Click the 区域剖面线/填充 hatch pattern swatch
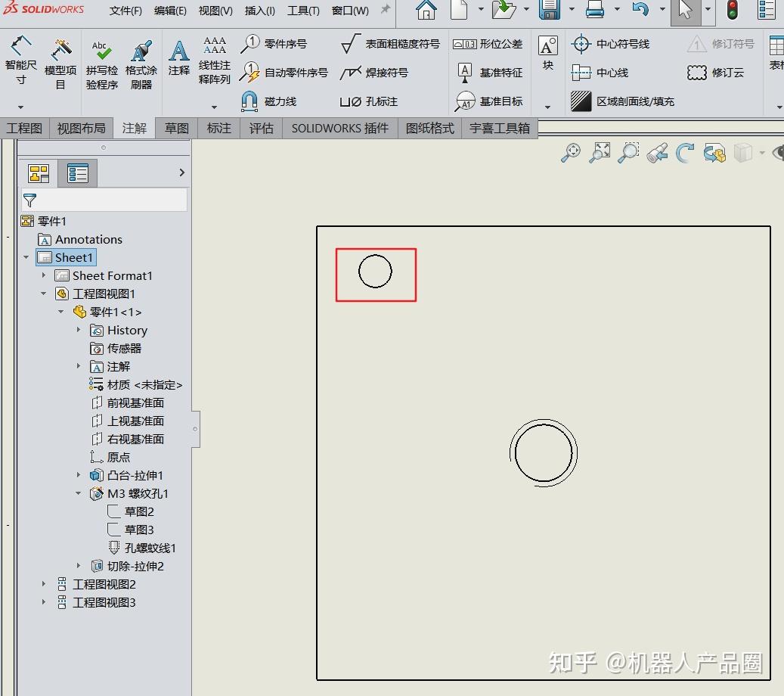The image size is (784, 696). (582, 101)
